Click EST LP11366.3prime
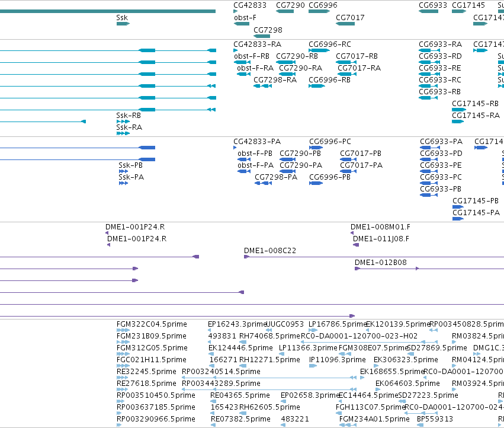 tap(308, 348)
